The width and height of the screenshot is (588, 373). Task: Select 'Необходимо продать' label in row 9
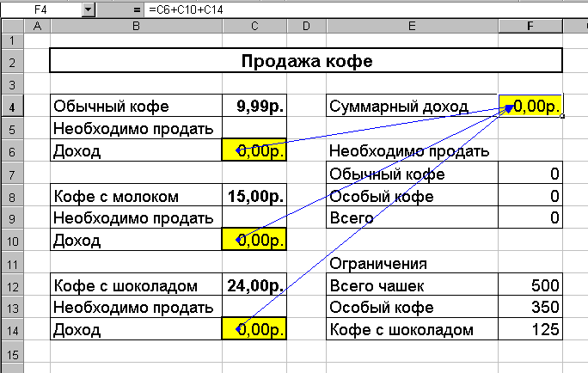(136, 217)
